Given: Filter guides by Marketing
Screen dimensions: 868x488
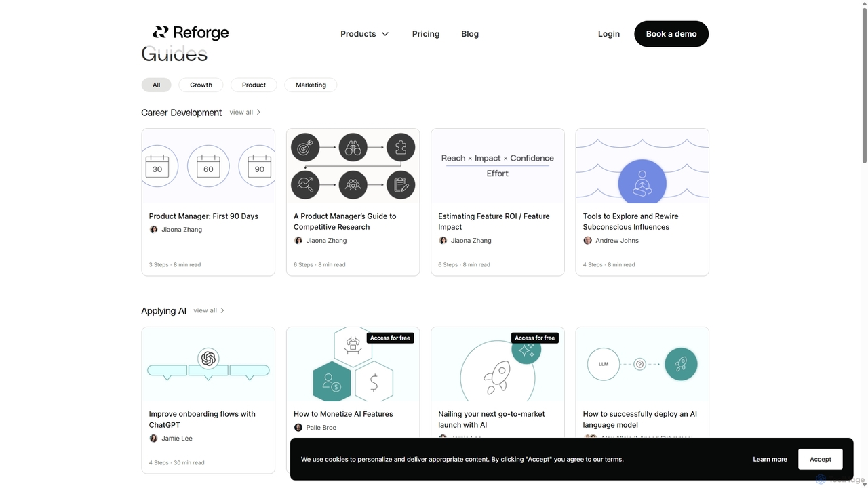Looking at the screenshot, I should coord(311,85).
